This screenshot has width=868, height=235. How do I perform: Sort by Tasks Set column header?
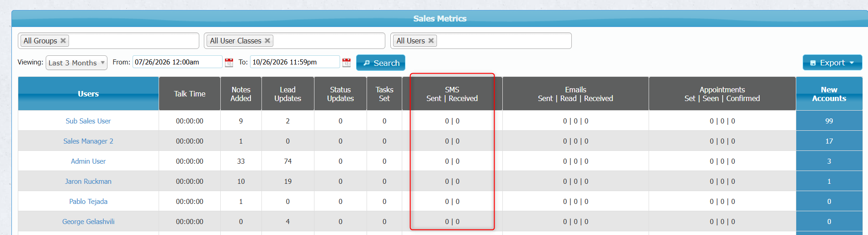(384, 94)
